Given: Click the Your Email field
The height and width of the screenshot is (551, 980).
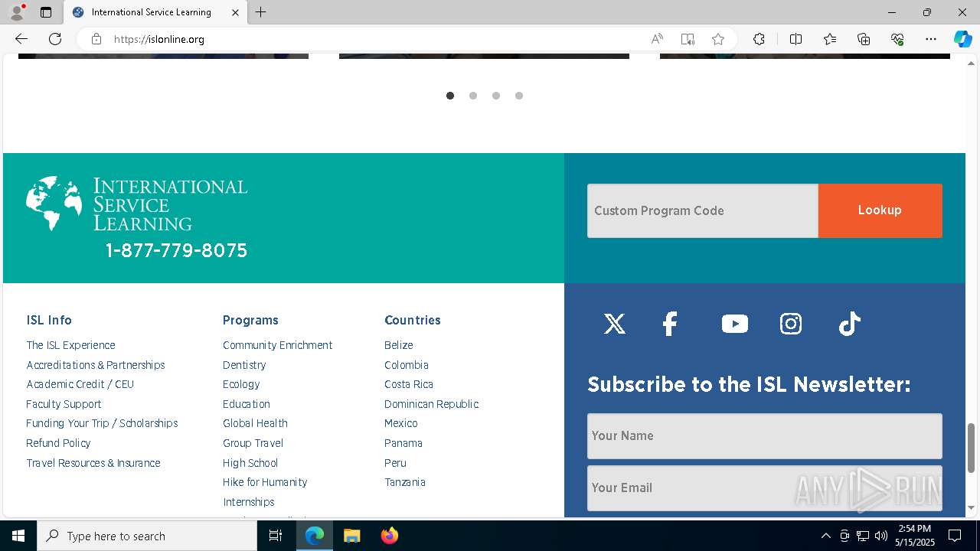Looking at the screenshot, I should 765,488.
